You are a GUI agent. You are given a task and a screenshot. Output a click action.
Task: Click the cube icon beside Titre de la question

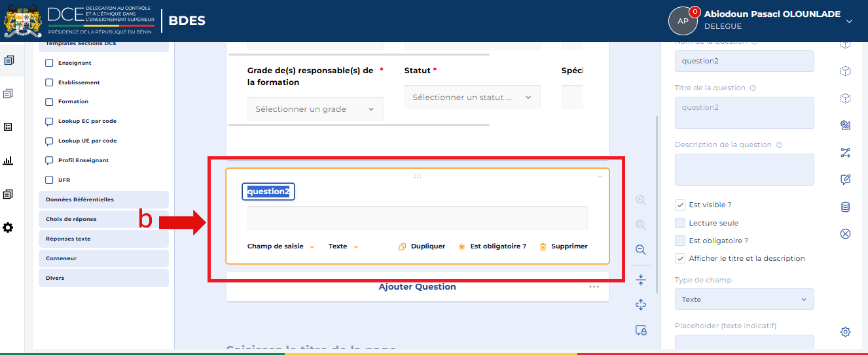pos(845,99)
